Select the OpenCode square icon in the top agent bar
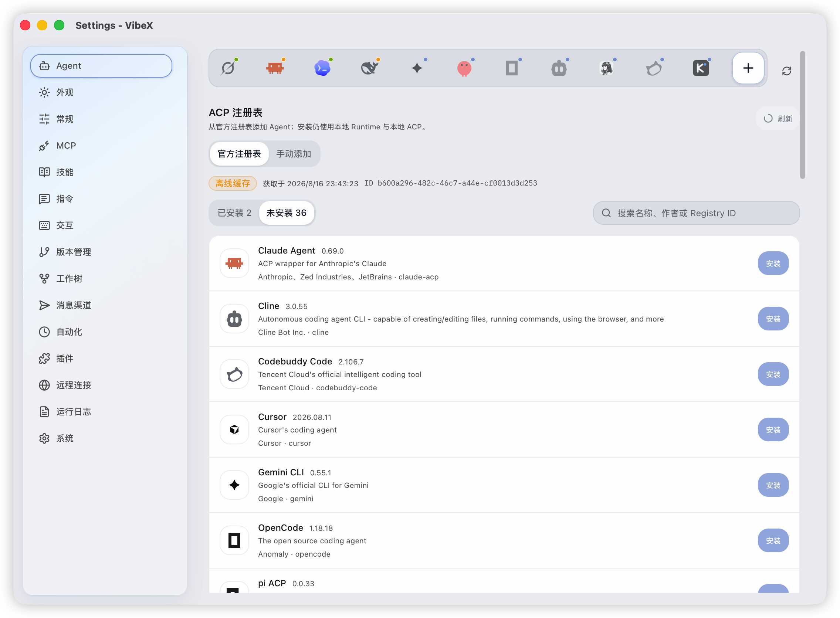Screen dimensions: 840x618 (x=511, y=68)
